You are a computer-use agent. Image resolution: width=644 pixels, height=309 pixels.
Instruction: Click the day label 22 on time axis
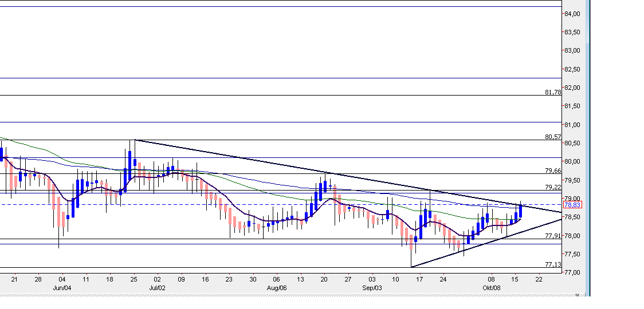pyautogui.click(x=539, y=279)
